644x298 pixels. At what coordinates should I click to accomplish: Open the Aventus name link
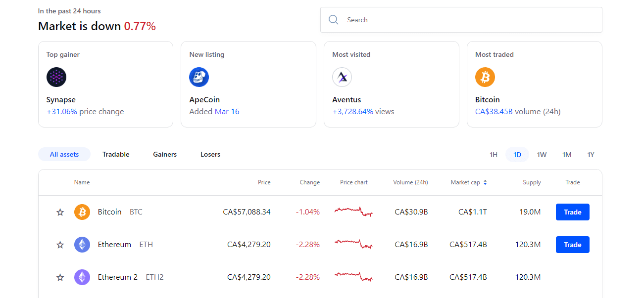[x=347, y=100]
